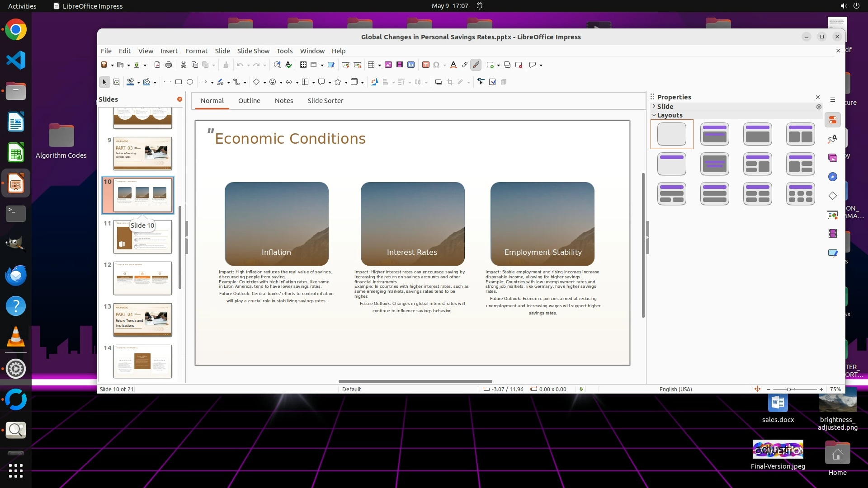
Task: Click the zoom slider handle
Action: coord(789,389)
